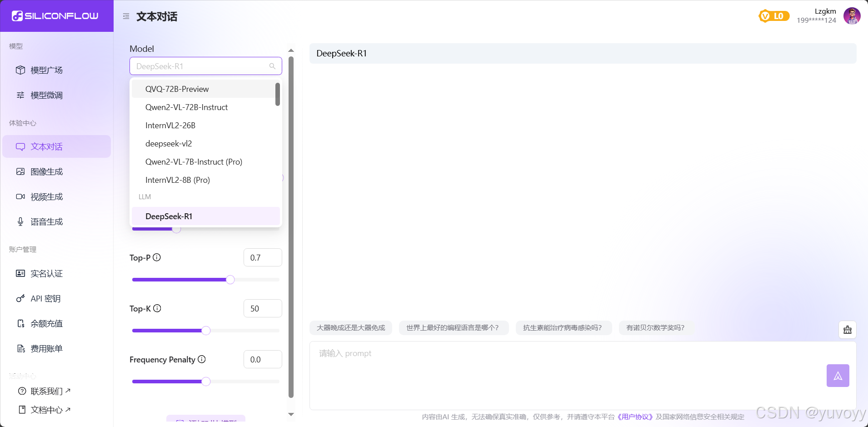Choose DeepSeek-R1 from the model list
This screenshot has height=427, width=868.
click(x=206, y=216)
